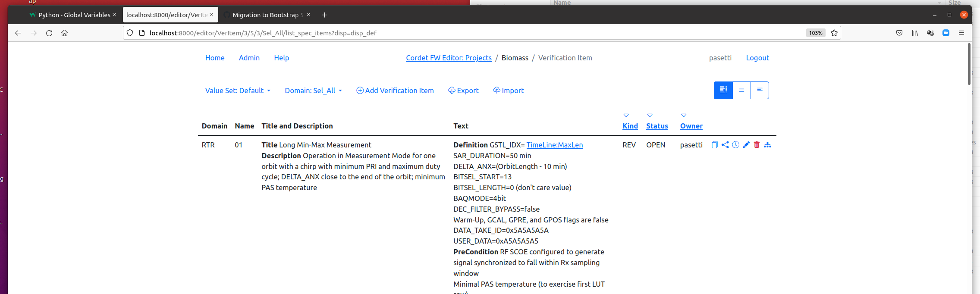Close the Migration to Bootstrap 5 tab
Viewport: 980px width, 294px height.
308,15
